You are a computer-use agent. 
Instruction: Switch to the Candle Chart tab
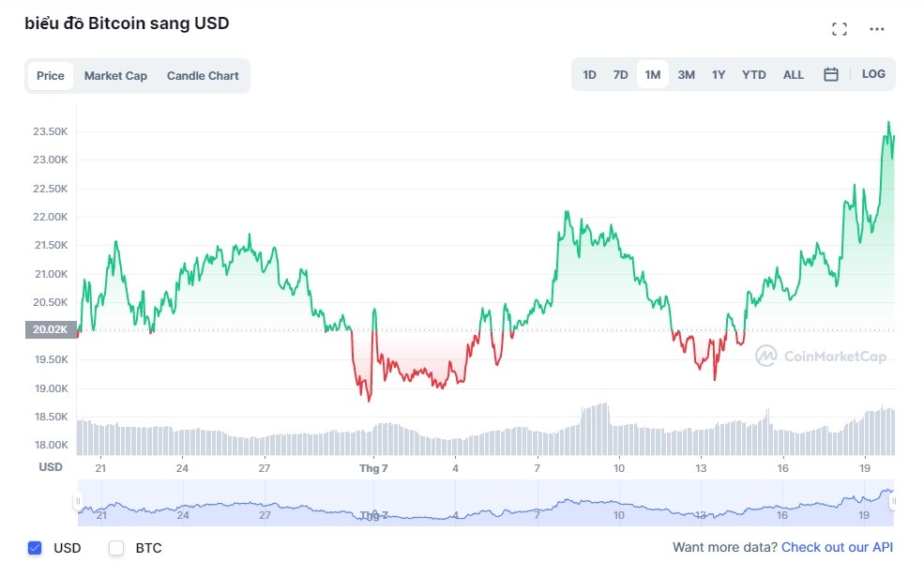pyautogui.click(x=203, y=75)
